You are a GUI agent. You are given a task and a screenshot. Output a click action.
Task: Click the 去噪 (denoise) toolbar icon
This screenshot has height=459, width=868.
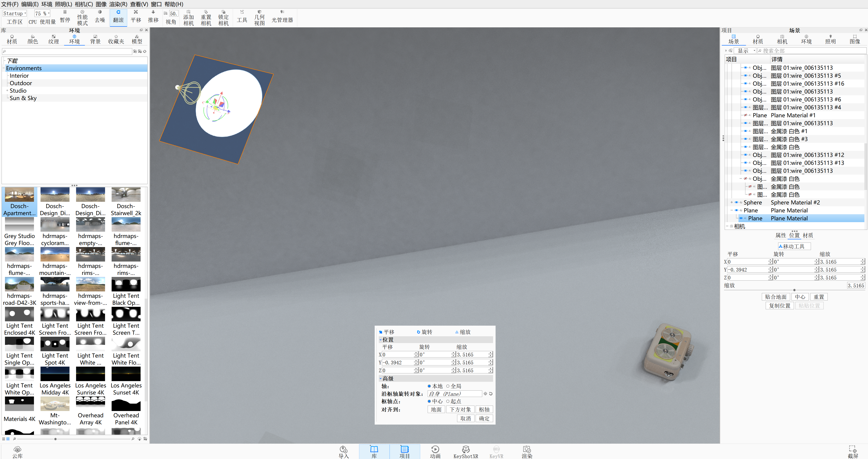(100, 17)
